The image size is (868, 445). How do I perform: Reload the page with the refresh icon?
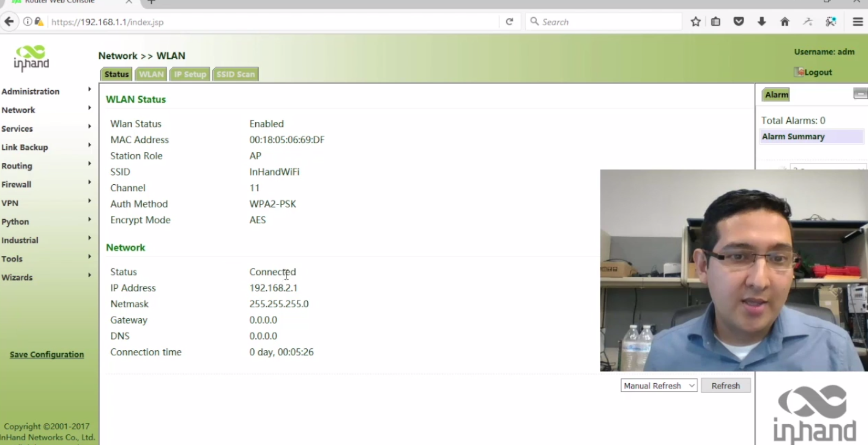[509, 22]
